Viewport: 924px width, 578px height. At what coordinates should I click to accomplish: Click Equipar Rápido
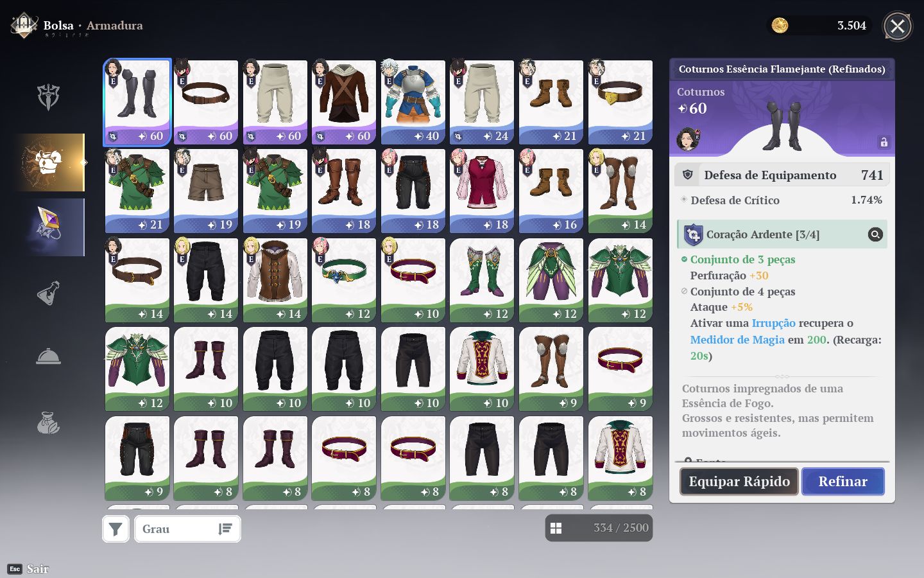[x=739, y=481]
